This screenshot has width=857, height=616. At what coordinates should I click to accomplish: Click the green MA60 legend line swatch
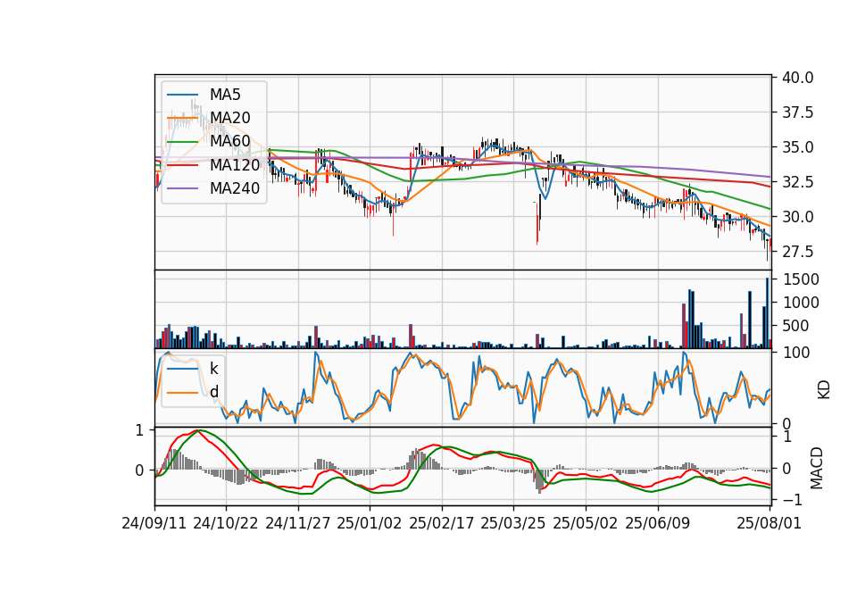[182, 142]
